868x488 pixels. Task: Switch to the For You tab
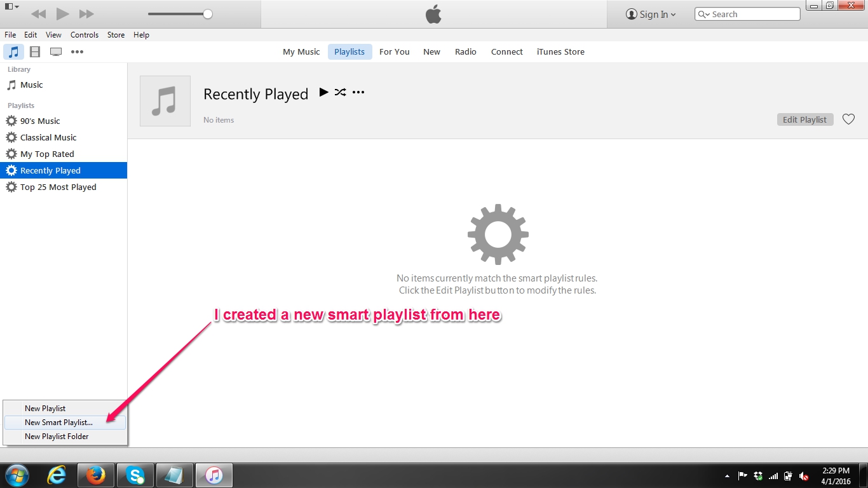(394, 51)
